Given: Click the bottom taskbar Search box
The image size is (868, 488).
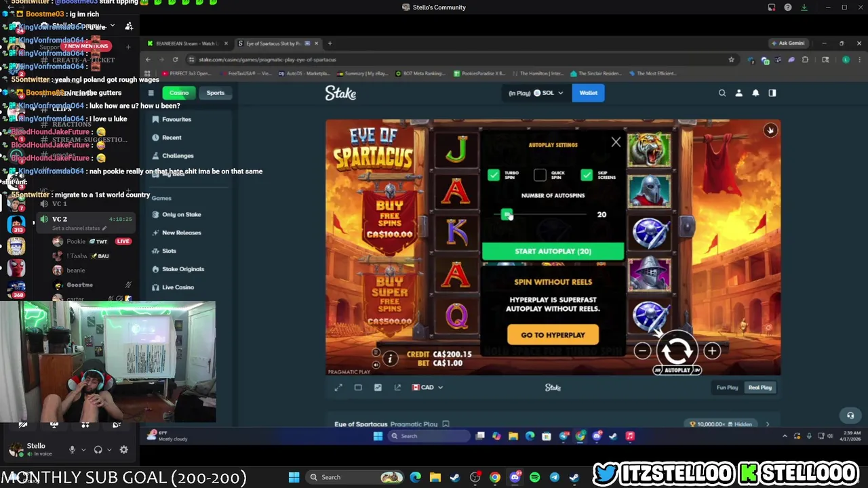Looking at the screenshot, I should pyautogui.click(x=354, y=477).
